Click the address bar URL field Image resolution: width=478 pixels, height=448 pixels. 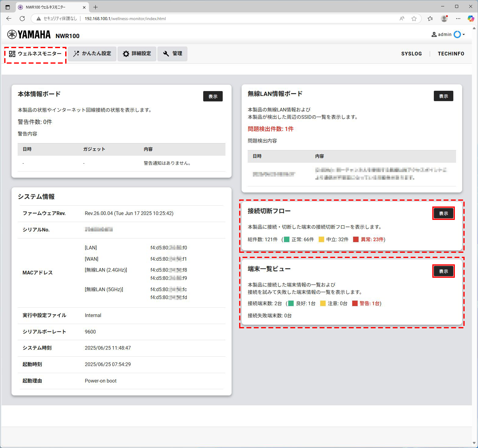[x=226, y=19]
